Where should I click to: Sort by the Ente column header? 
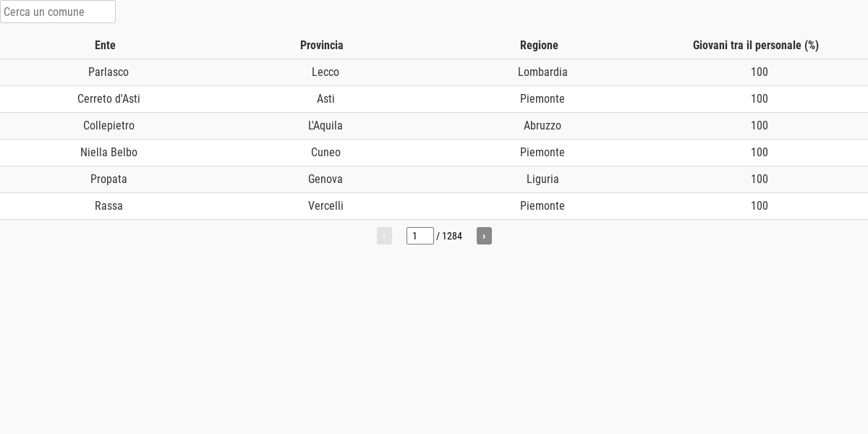(x=105, y=45)
